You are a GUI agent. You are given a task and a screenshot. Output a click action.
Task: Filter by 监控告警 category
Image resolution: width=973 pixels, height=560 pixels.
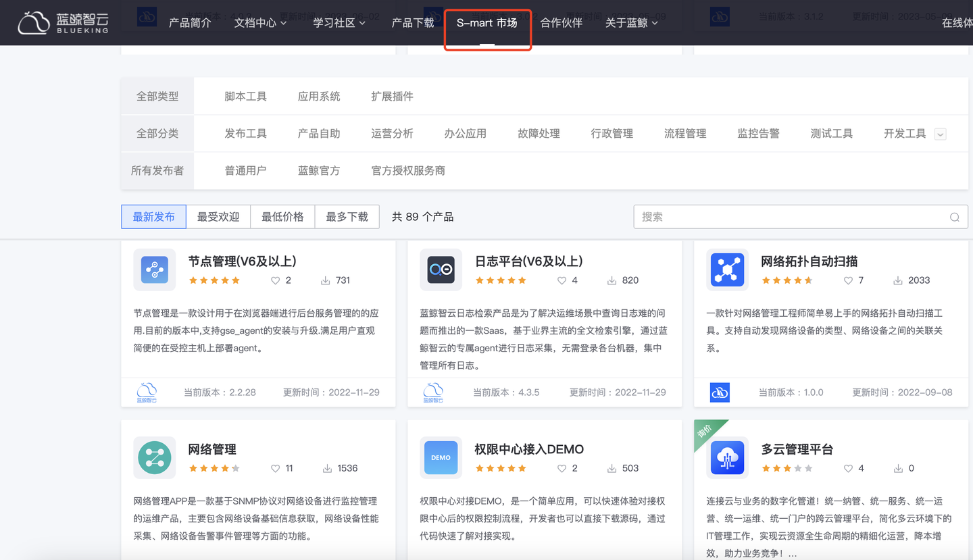[759, 134]
